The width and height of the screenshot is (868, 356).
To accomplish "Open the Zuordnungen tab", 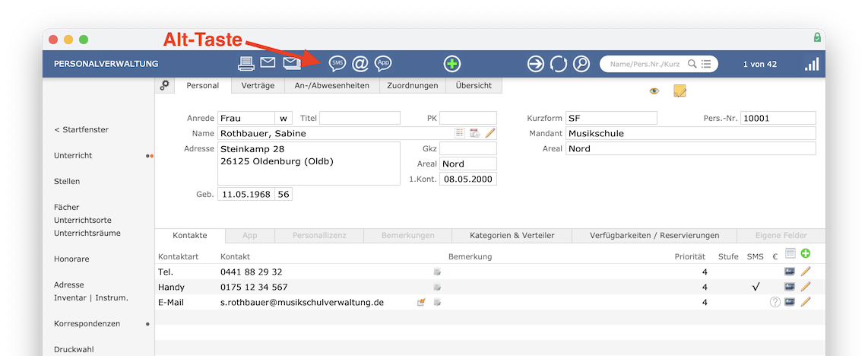I will click(413, 85).
